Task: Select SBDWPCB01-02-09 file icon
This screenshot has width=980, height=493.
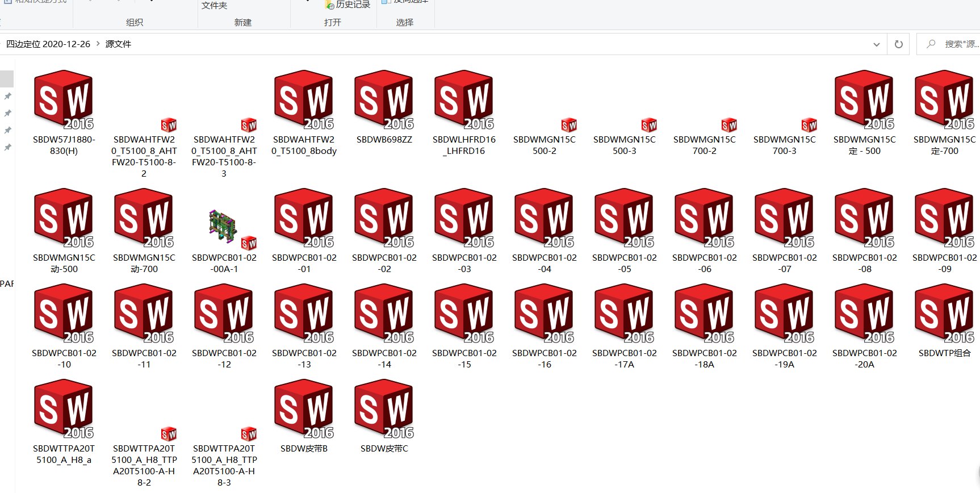Action: [x=944, y=218]
